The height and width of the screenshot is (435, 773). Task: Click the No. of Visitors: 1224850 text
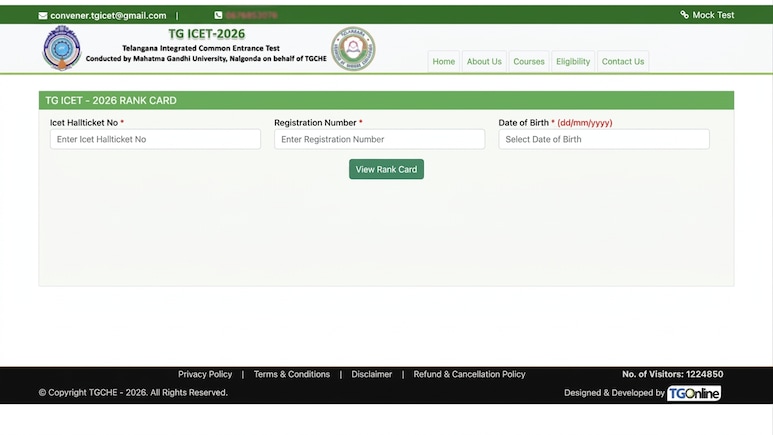tap(672, 374)
